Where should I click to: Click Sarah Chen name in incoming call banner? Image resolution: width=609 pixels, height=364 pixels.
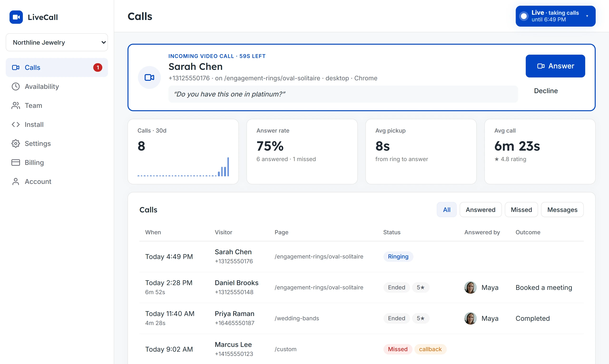coord(196,67)
